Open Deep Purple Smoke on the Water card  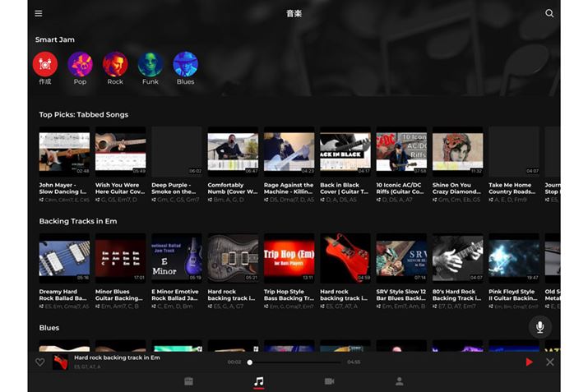tap(177, 164)
